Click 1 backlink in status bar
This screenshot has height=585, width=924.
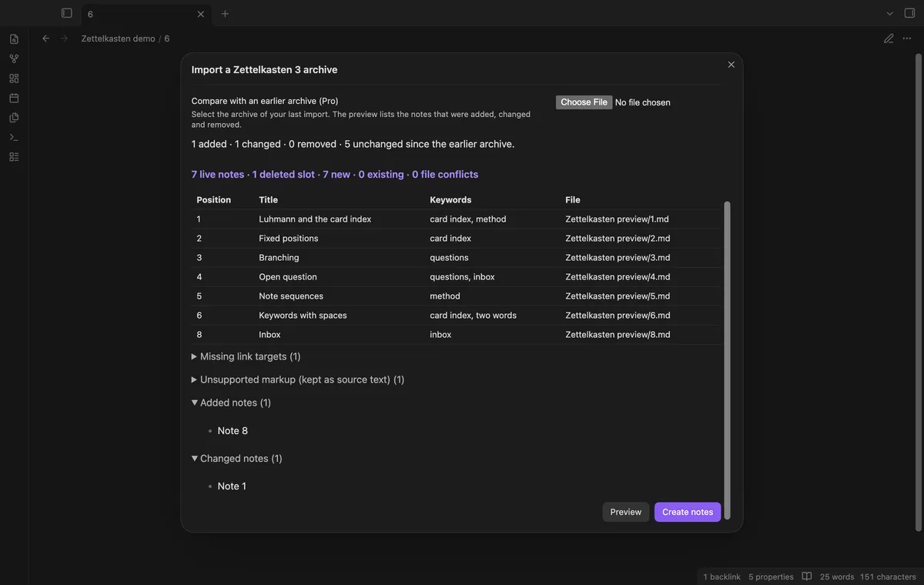pos(722,577)
